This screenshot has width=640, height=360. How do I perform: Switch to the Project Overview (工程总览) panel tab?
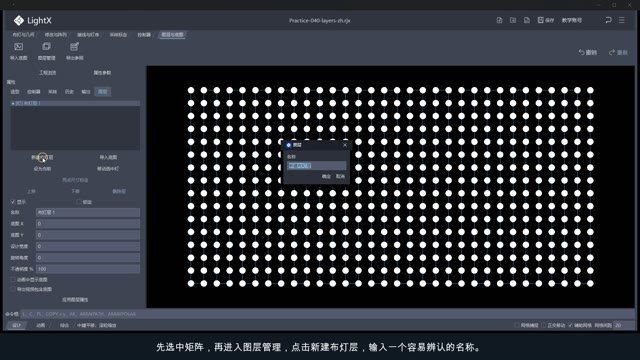[x=47, y=73]
